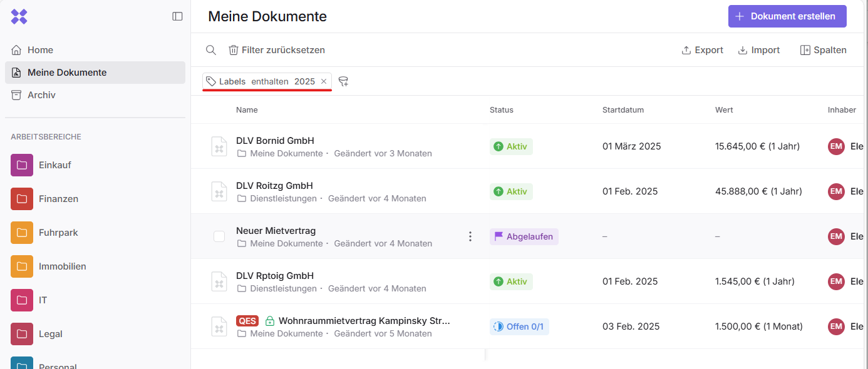Screen dimensions: 868x369
Task: Open the IT workspace folder
Action: click(x=43, y=300)
